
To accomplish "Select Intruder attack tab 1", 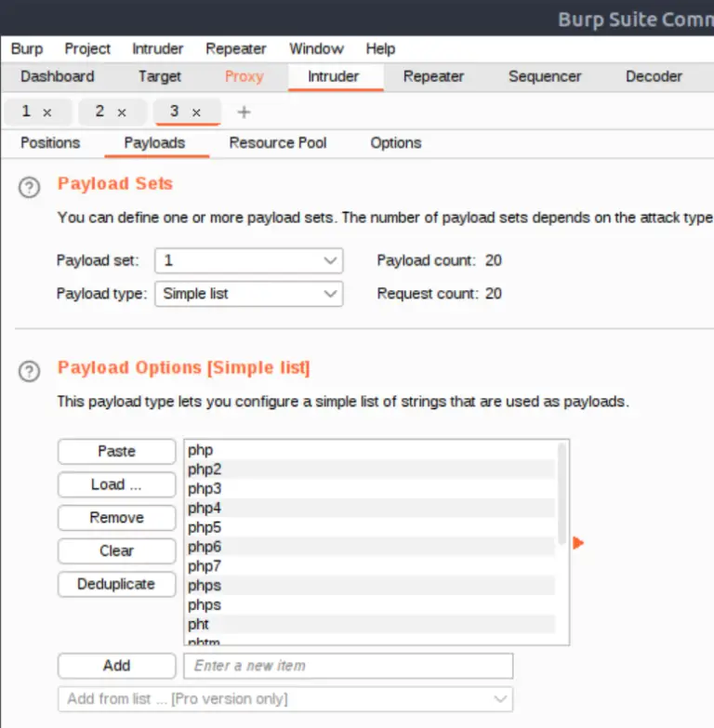I will point(26,112).
